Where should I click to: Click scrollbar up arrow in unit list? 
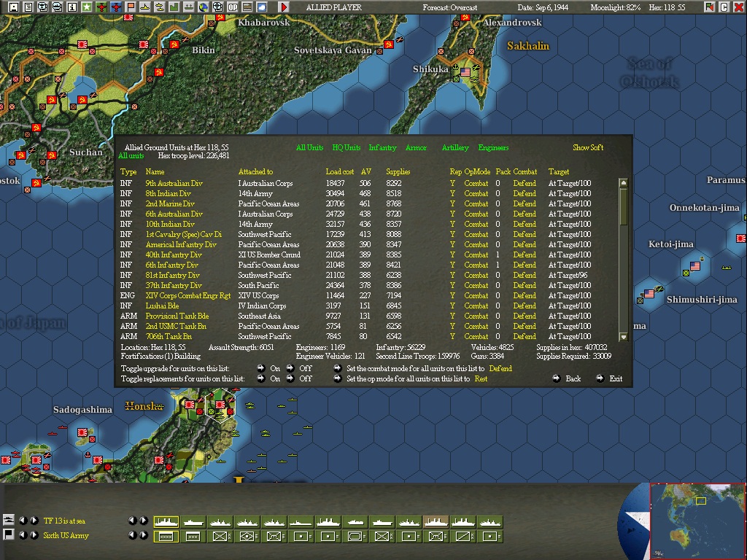click(x=623, y=183)
